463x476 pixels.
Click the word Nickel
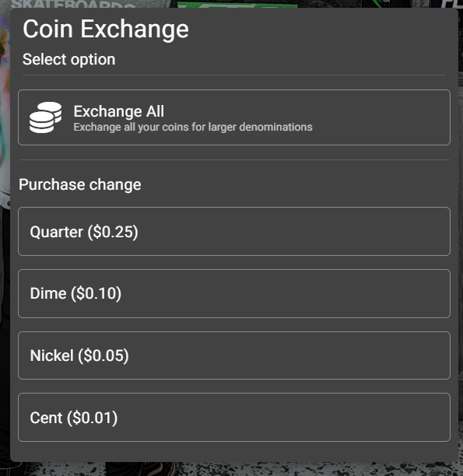click(52, 355)
